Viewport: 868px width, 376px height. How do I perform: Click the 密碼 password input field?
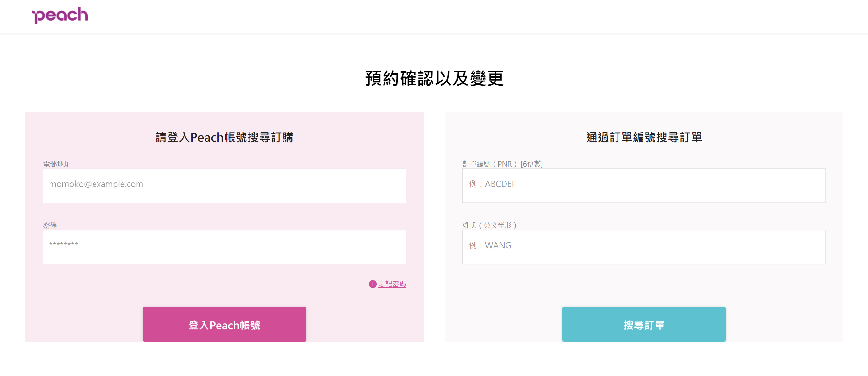coord(224,247)
